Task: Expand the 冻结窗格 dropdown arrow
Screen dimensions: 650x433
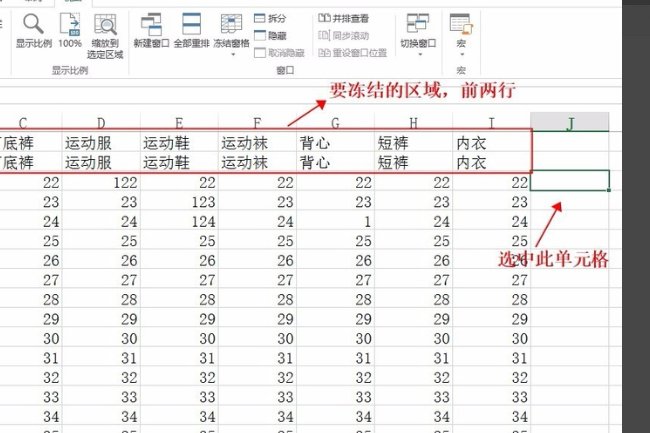Action: 233,54
